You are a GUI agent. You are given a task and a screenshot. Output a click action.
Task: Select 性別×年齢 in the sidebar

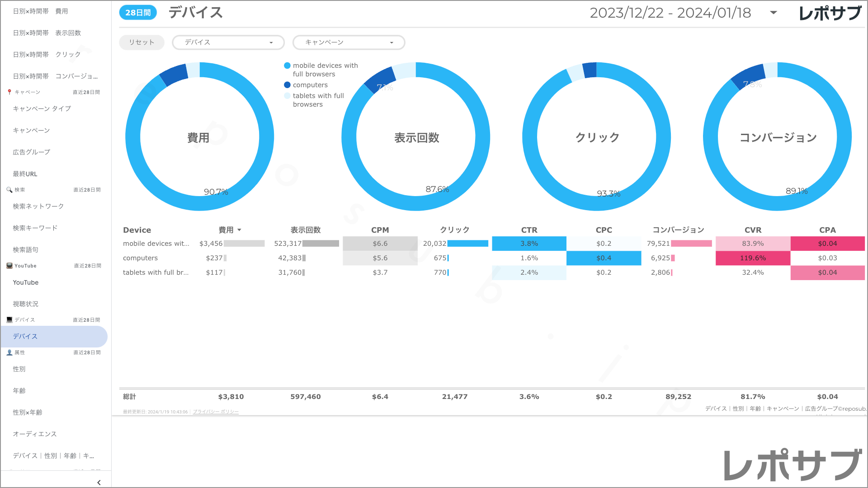point(28,413)
